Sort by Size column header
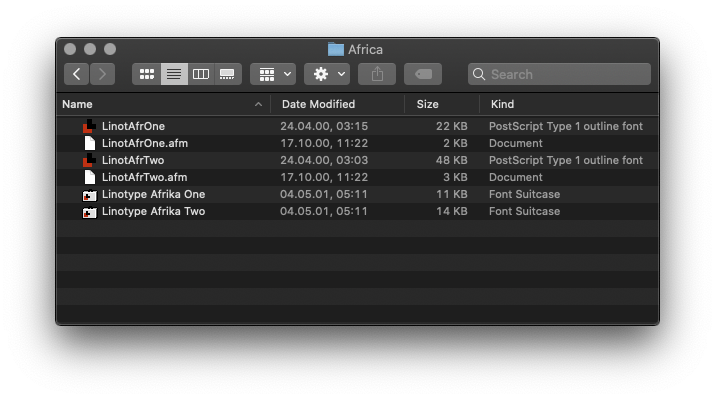 tap(427, 104)
